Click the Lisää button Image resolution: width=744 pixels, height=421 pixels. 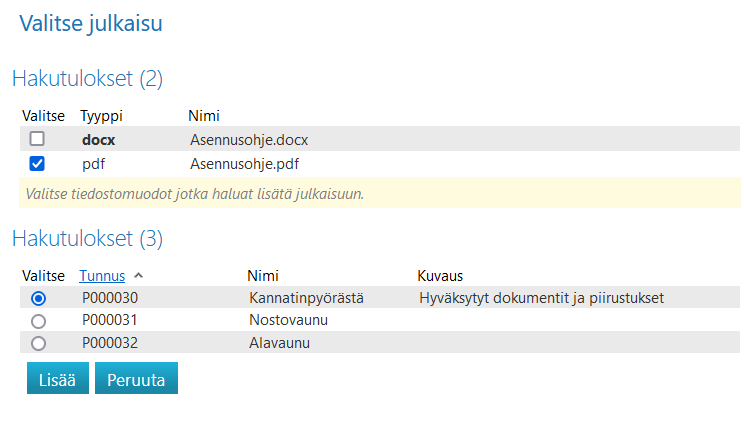pyautogui.click(x=57, y=379)
